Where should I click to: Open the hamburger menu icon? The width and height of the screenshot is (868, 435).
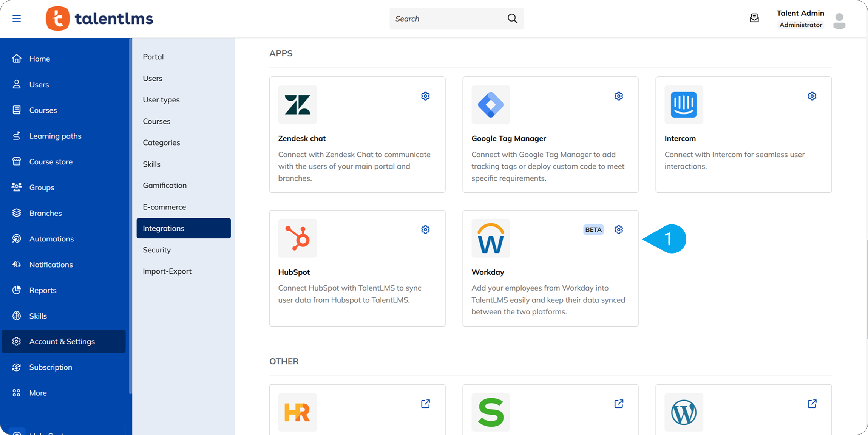pyautogui.click(x=17, y=19)
